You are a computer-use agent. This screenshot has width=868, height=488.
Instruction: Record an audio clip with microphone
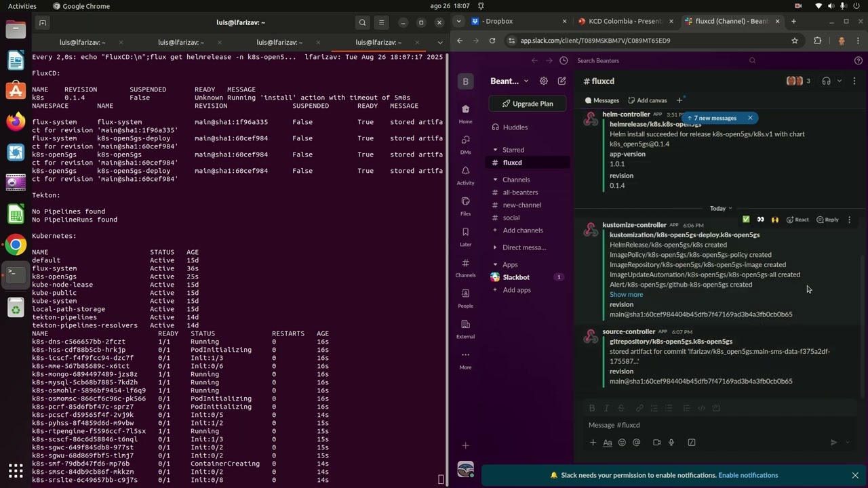tap(671, 443)
